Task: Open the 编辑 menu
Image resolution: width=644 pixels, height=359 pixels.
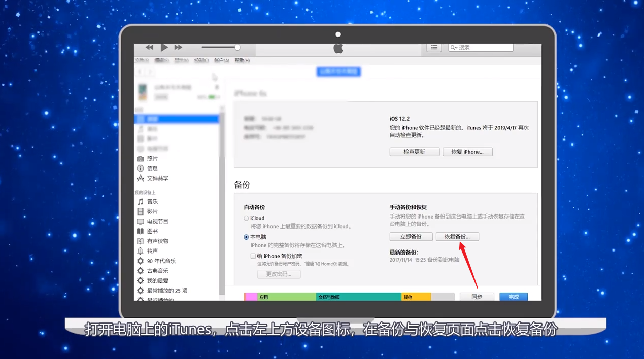Action: pos(161,60)
